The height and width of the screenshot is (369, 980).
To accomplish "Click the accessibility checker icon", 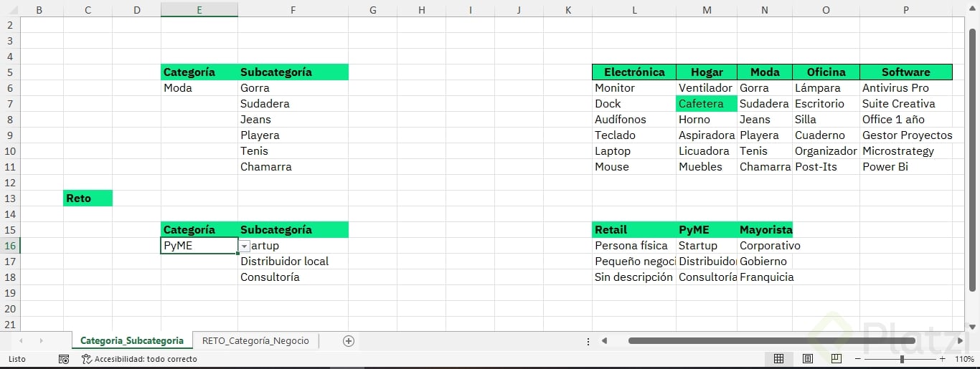I will click(86, 359).
